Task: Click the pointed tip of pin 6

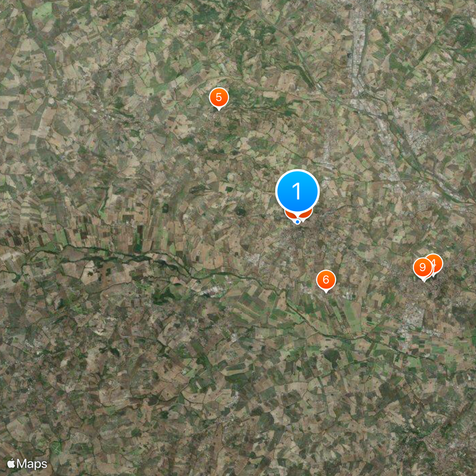Action: pyautogui.click(x=325, y=292)
